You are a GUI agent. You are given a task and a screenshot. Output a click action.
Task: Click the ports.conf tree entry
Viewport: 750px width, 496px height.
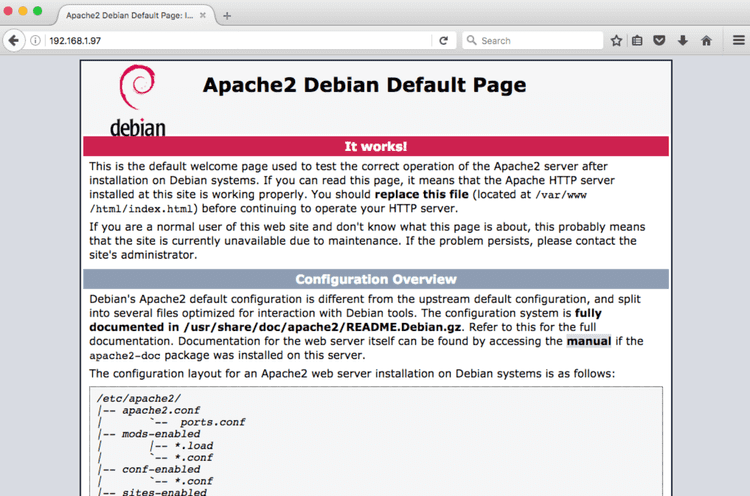tap(212, 422)
